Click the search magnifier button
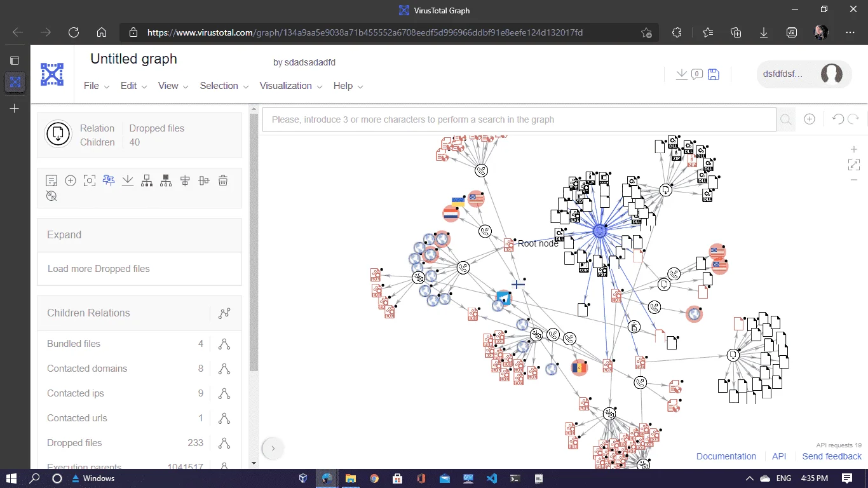This screenshot has width=868, height=488. click(x=786, y=119)
